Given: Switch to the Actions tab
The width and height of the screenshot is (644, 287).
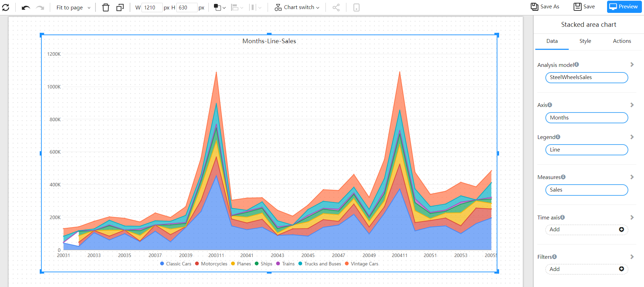Looking at the screenshot, I should point(622,41).
